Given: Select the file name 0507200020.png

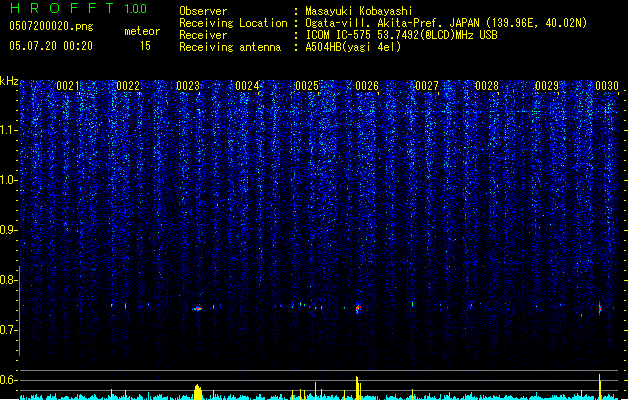Looking at the screenshot, I should point(51,26).
